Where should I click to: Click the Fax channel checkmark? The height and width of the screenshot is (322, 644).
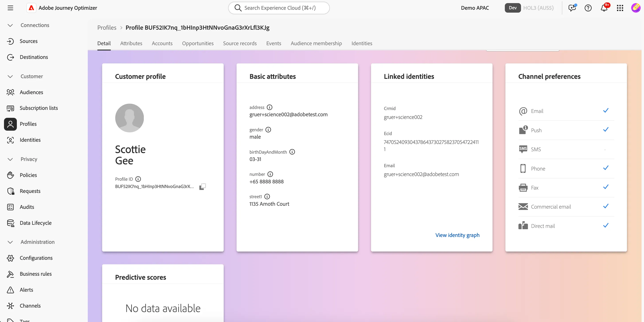pos(605,187)
